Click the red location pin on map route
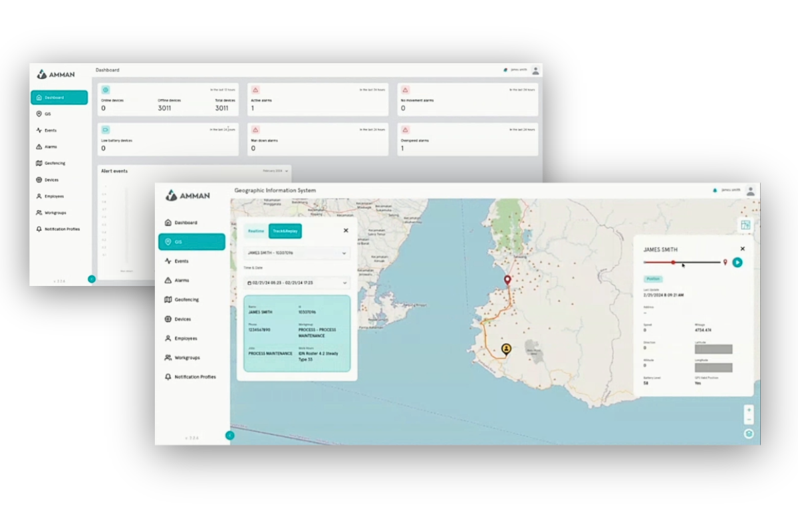This screenshot has height=532, width=798. [507, 280]
